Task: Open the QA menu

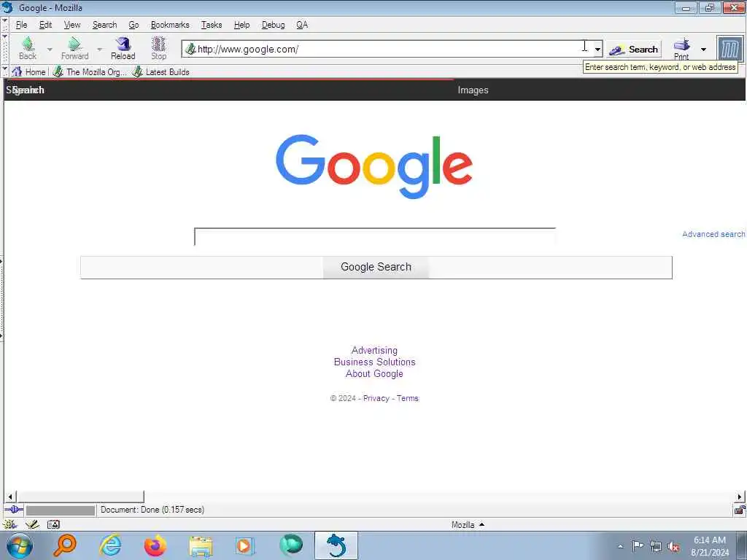Action: click(302, 25)
